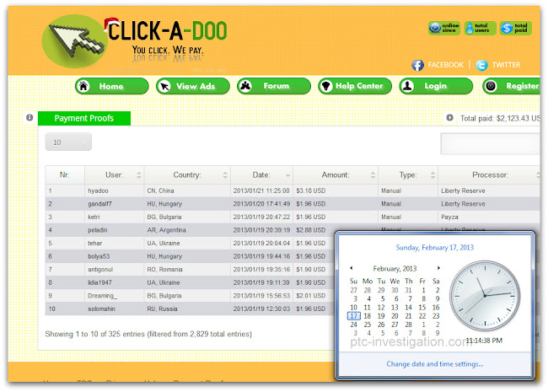Open the Help Center page

pyautogui.click(x=355, y=86)
